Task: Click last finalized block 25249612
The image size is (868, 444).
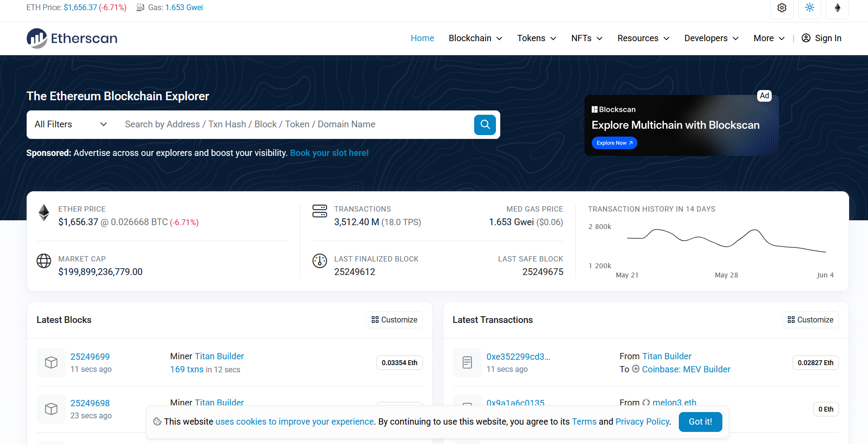Action: tap(355, 272)
